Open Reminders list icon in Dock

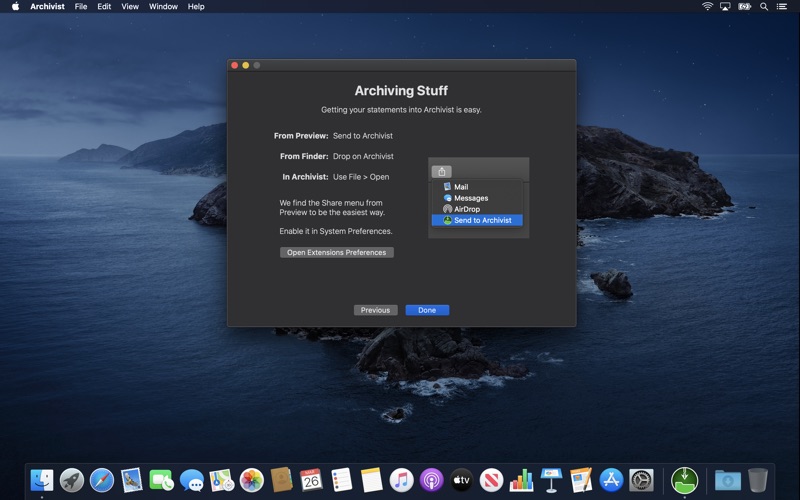pos(341,480)
